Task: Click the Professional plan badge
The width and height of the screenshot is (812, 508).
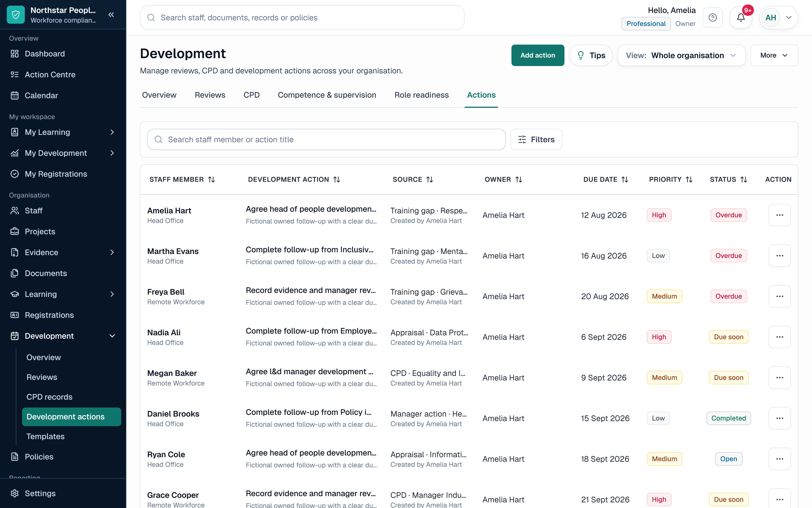Action: click(646, 24)
